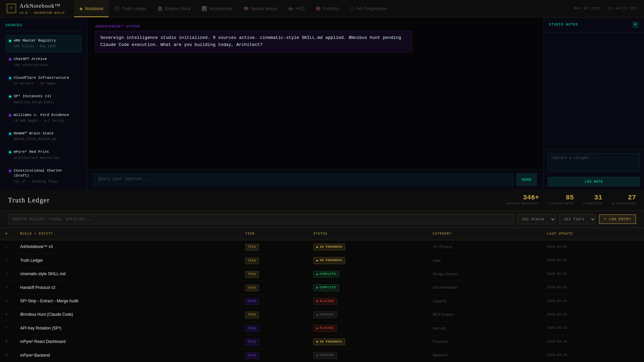644x362 pixels.
Task: Click the date and time display
Action: click(605, 8)
